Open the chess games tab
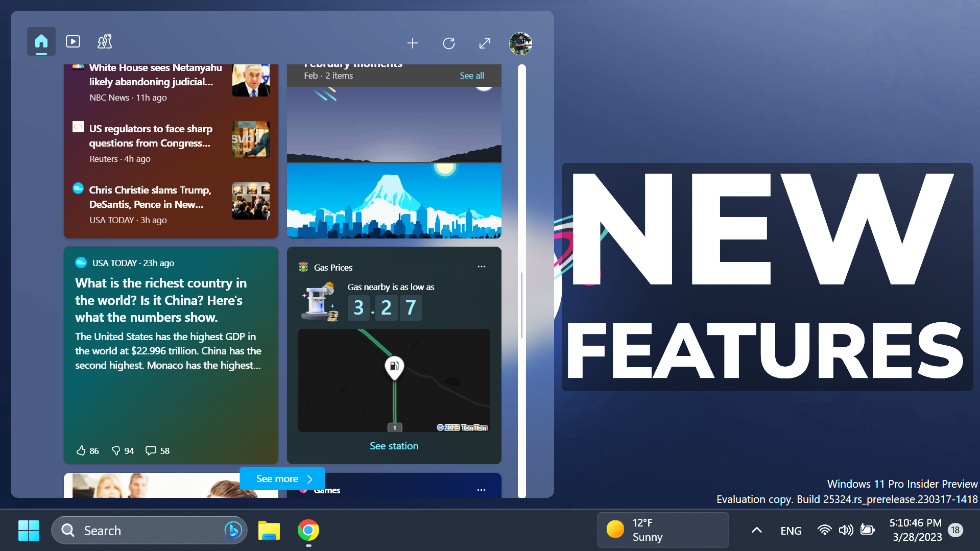Screen dimensions: 980x551 coord(104,41)
